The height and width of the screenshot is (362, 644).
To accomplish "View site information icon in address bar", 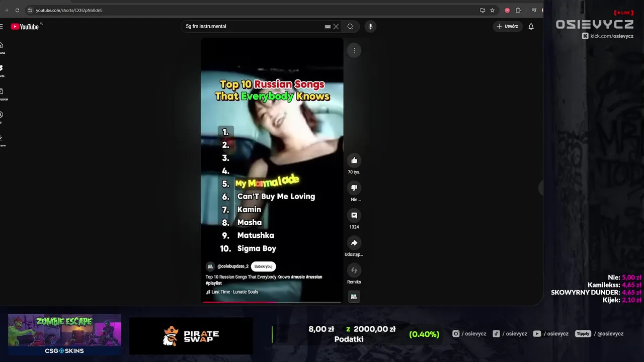I will [x=30, y=10].
